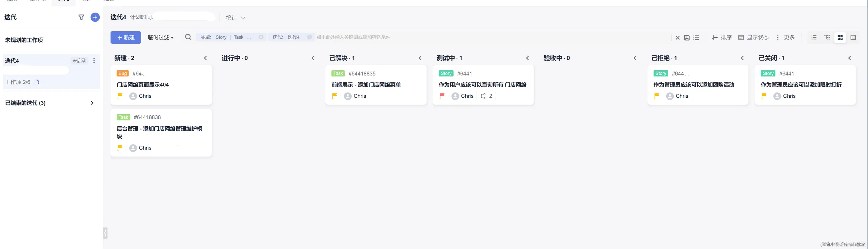Click the orange Bug tag on 门店网络页面显示404
The width and height of the screenshot is (868, 249).
point(123,74)
